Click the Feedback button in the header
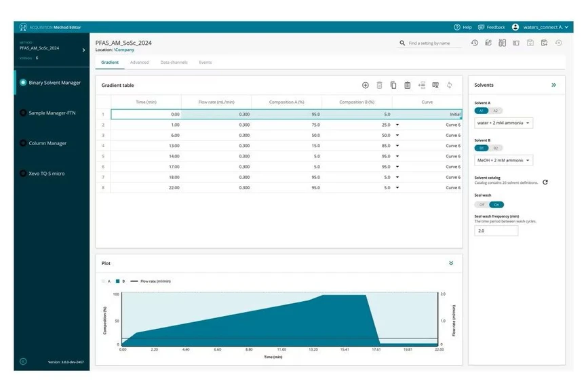Image resolution: width=588 pixels, height=392 pixels. [491, 27]
